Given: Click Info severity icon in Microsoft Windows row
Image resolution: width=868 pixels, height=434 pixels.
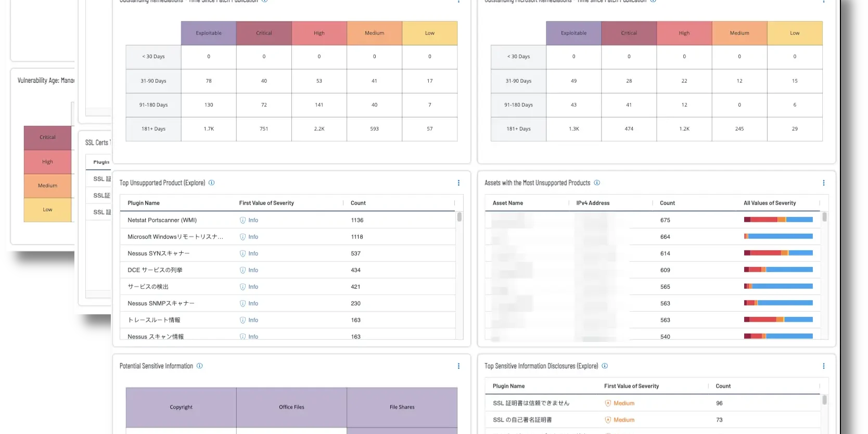Looking at the screenshot, I should tap(242, 237).
